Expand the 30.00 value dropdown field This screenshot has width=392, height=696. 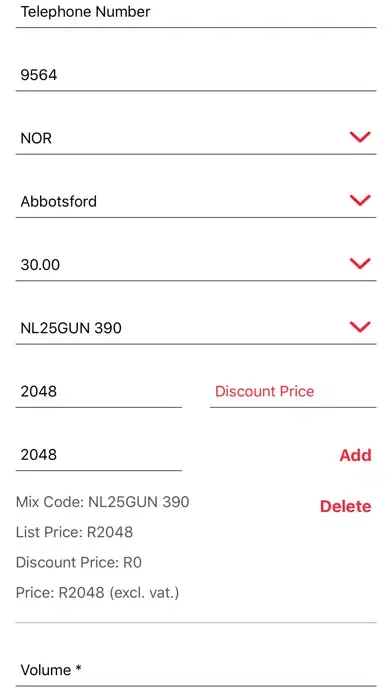[196, 265]
